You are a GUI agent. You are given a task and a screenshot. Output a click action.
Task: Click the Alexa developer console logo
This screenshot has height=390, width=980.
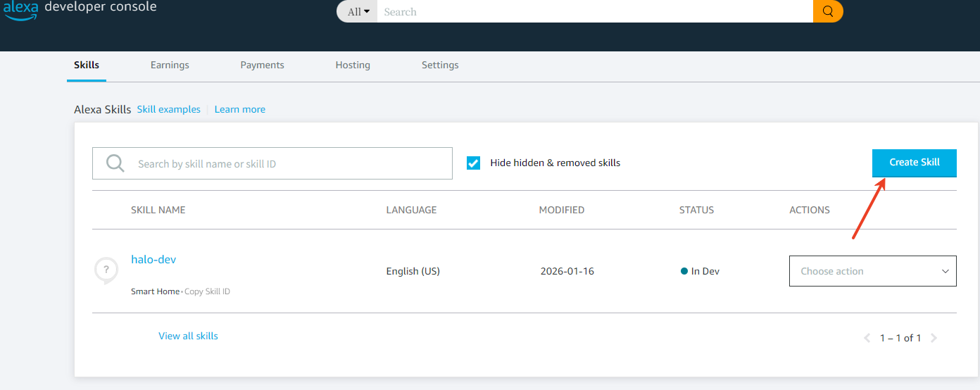tap(80, 9)
